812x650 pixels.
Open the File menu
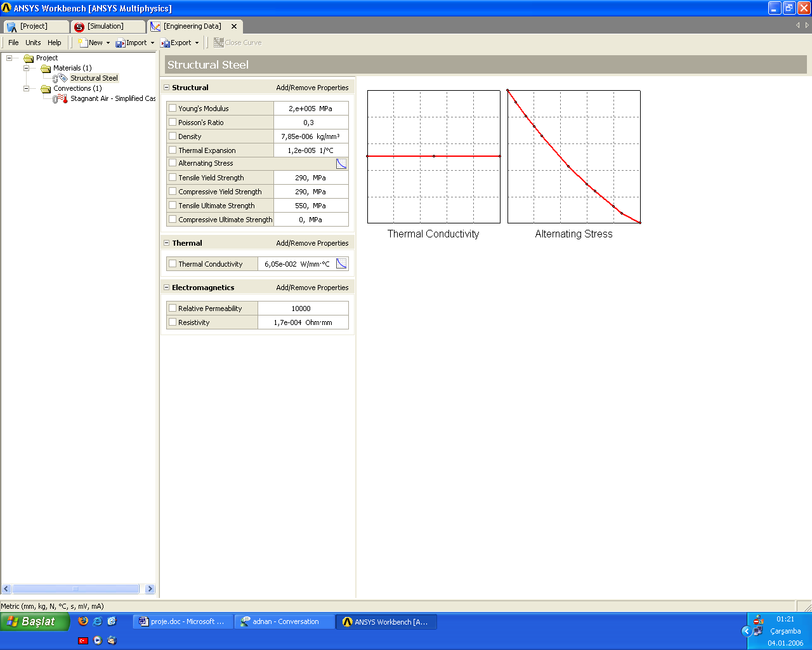[13, 43]
